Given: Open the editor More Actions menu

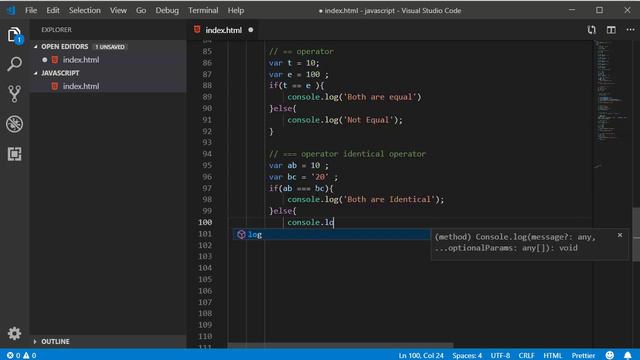Looking at the screenshot, I should (630, 30).
